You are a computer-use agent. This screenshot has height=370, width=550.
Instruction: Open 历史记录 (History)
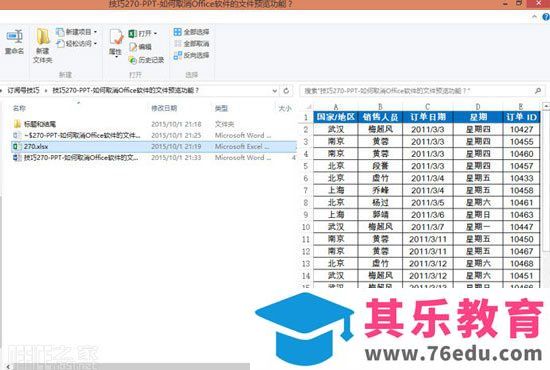pyautogui.click(x=146, y=60)
